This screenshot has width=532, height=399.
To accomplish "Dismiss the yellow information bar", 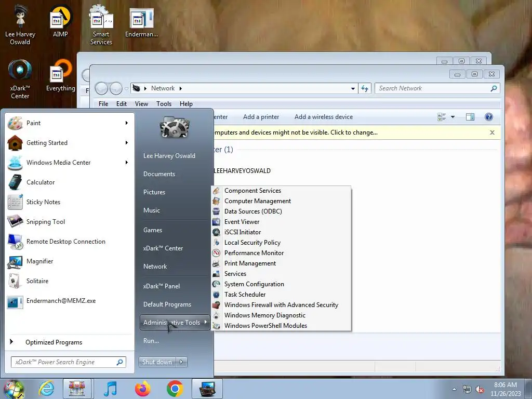I will pyautogui.click(x=492, y=132).
